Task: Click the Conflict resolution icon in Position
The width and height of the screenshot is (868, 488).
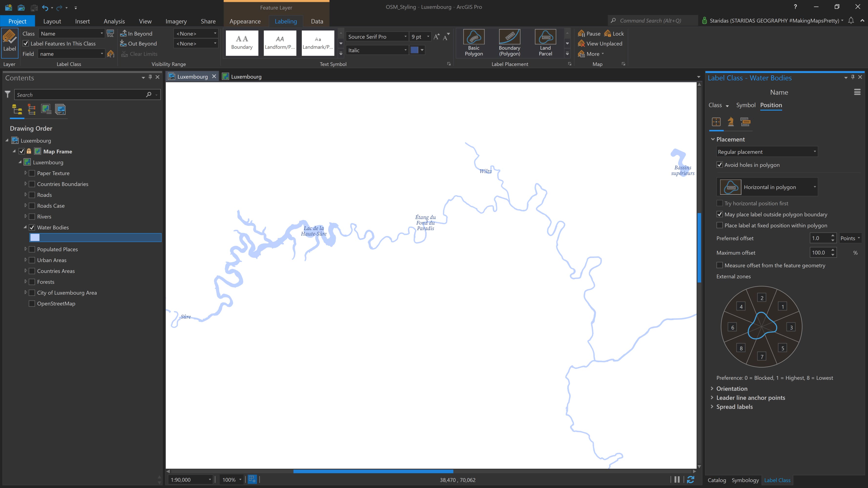Action: point(745,122)
